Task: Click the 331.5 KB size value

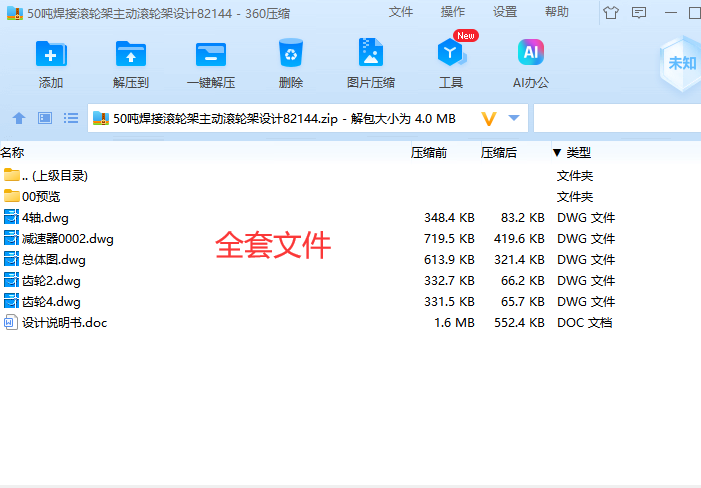Action: [x=449, y=302]
